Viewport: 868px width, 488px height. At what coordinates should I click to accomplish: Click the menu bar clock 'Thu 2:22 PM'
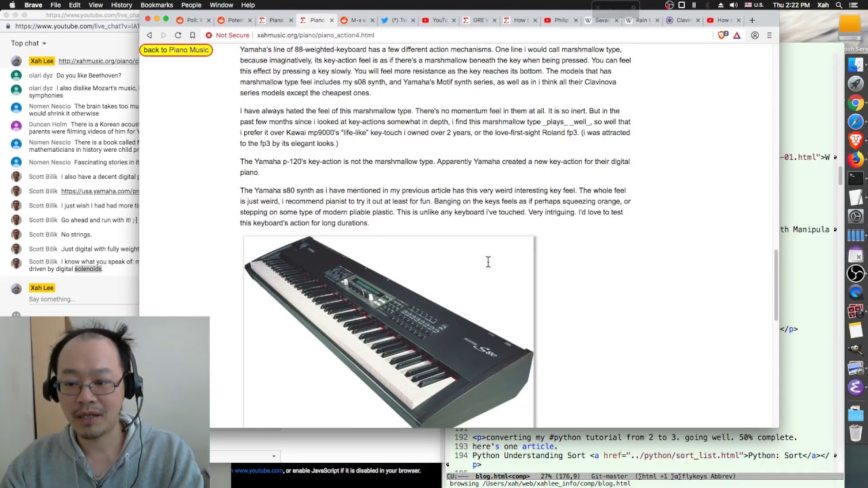[792, 5]
